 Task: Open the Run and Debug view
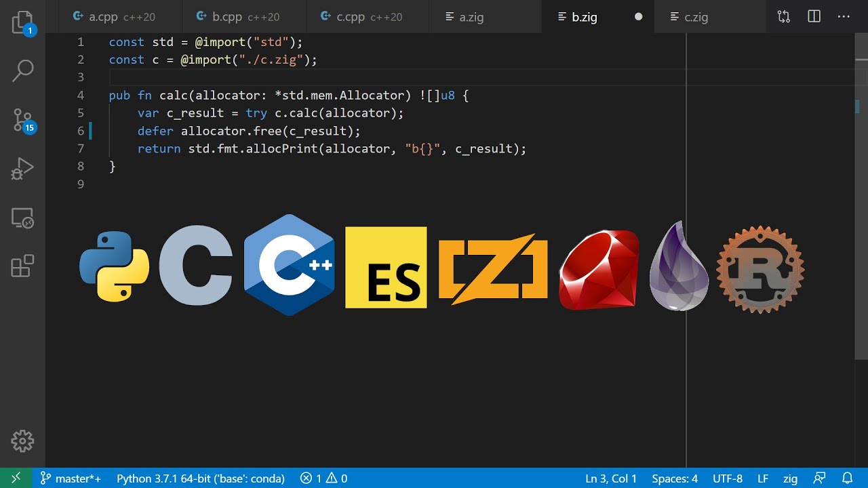click(x=22, y=169)
